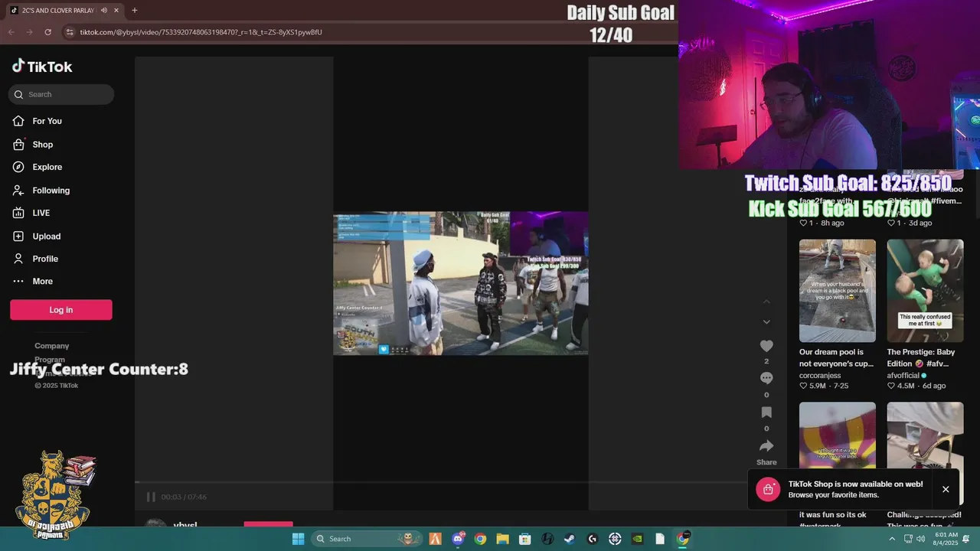Click 'Our dream pool is not everyone's cup' caption
Image resolution: width=980 pixels, height=551 pixels.
pos(836,358)
